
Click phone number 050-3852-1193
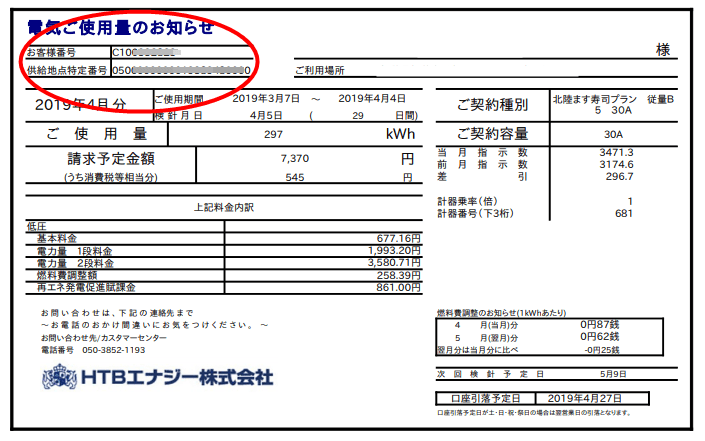[x=113, y=350]
